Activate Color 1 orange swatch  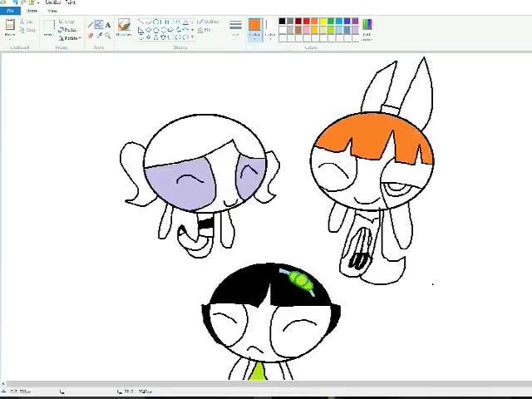coord(254,29)
